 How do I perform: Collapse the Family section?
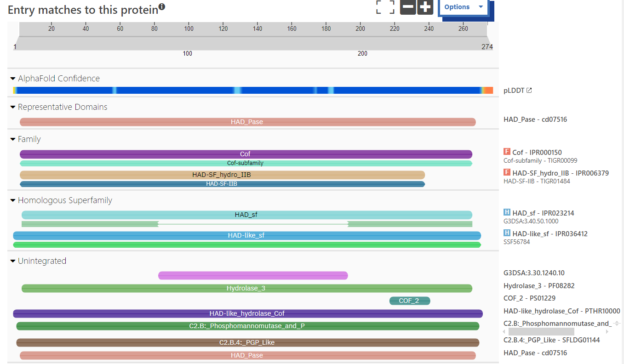(x=13, y=139)
